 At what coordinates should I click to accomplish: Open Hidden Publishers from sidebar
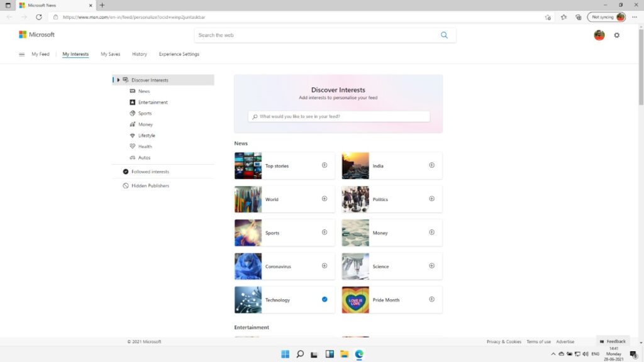pyautogui.click(x=126, y=185)
